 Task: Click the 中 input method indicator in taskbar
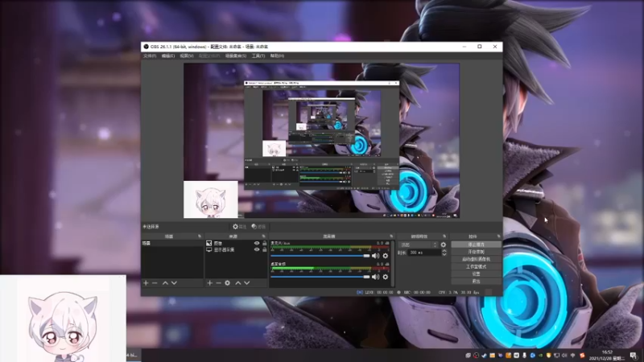point(573,356)
